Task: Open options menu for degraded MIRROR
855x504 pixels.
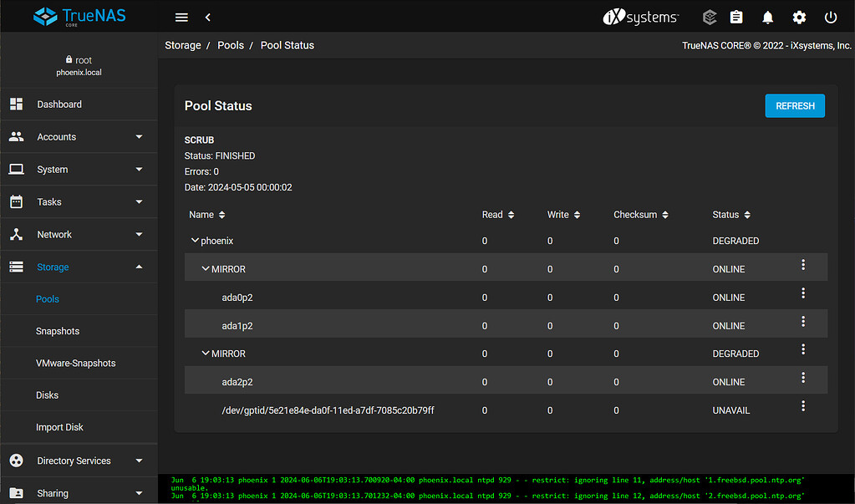Action: [803, 349]
